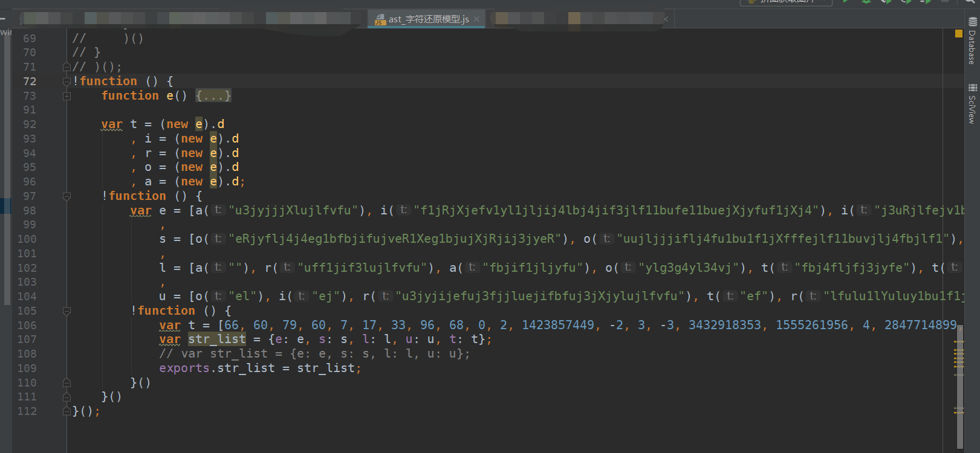
Task: Close the ast_字符还原模型.js tab
Action: [476, 19]
